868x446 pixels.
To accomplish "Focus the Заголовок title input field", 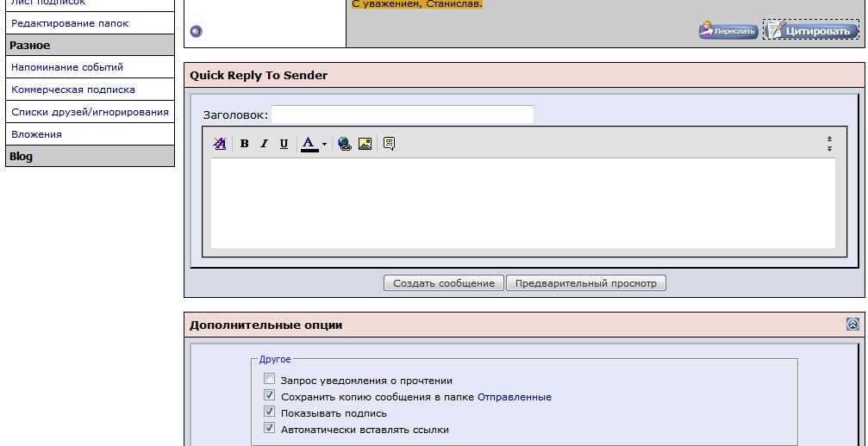I will click(403, 115).
